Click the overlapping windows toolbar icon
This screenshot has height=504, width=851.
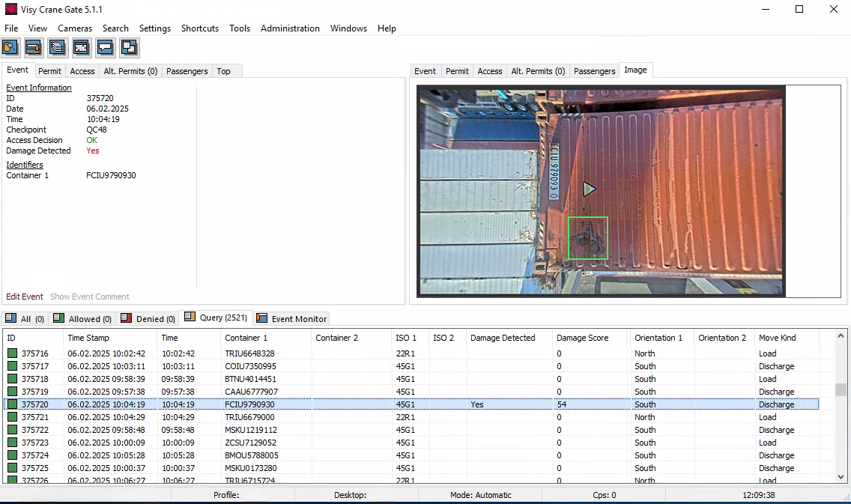(x=130, y=48)
